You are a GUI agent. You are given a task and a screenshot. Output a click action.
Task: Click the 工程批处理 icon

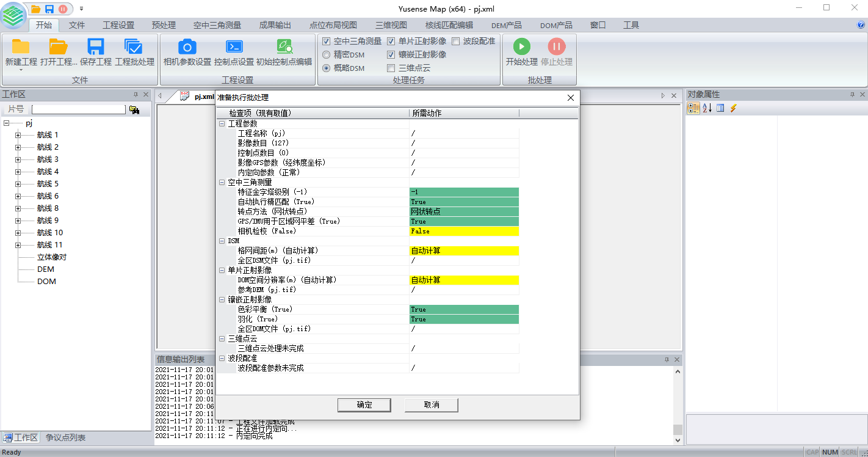[x=134, y=46]
